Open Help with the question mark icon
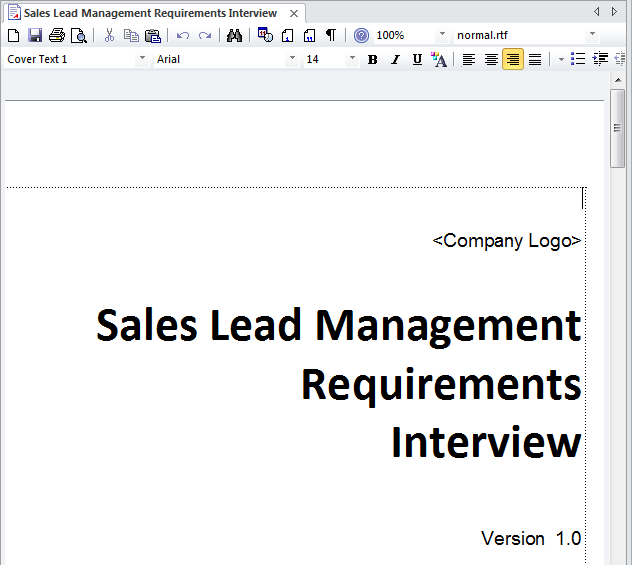The height and width of the screenshot is (565, 632). click(x=361, y=36)
